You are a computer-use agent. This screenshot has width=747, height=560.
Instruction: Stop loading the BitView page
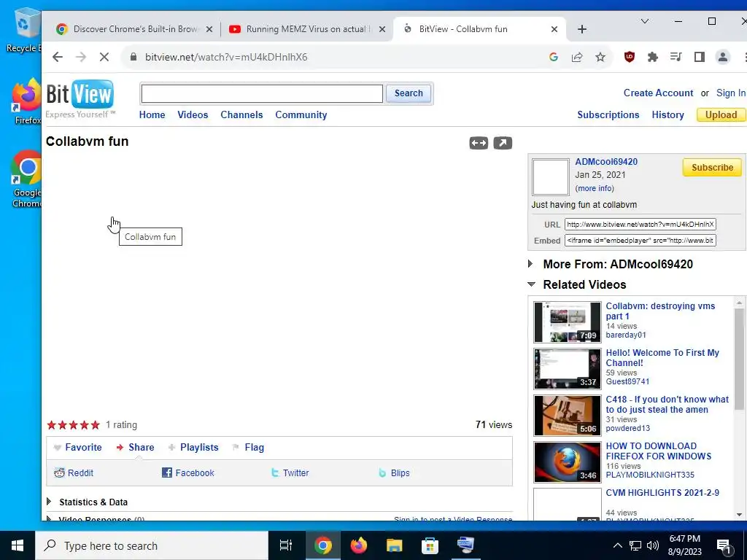pos(104,57)
